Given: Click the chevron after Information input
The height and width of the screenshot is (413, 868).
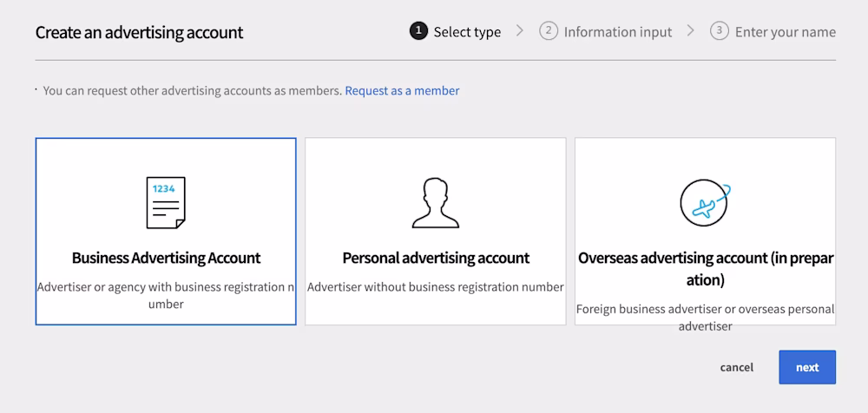Looking at the screenshot, I should (x=690, y=30).
